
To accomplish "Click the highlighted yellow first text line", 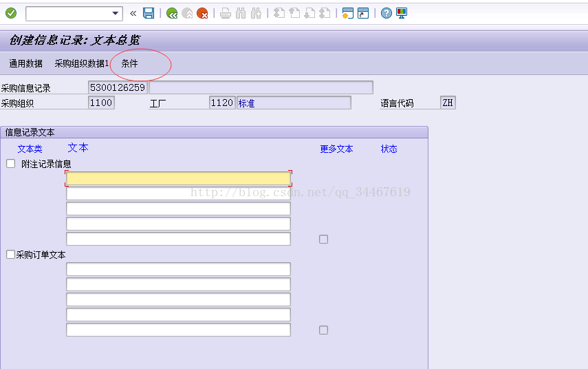I will click(x=179, y=178).
